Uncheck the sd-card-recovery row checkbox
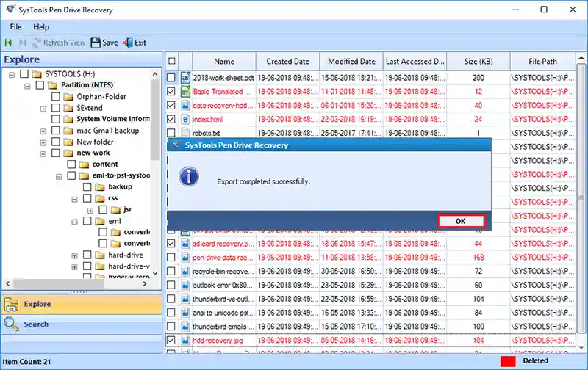Image resolution: width=588 pixels, height=370 pixels. coord(171,244)
